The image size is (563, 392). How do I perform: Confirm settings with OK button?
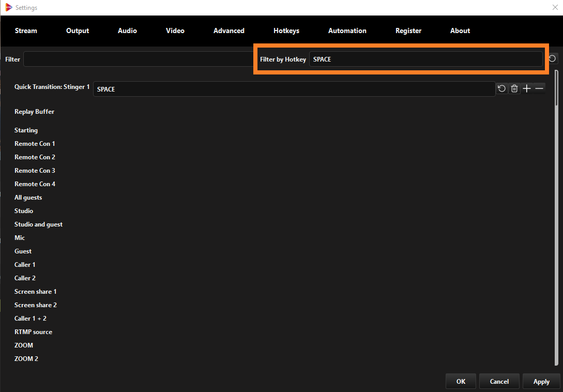[x=461, y=381]
